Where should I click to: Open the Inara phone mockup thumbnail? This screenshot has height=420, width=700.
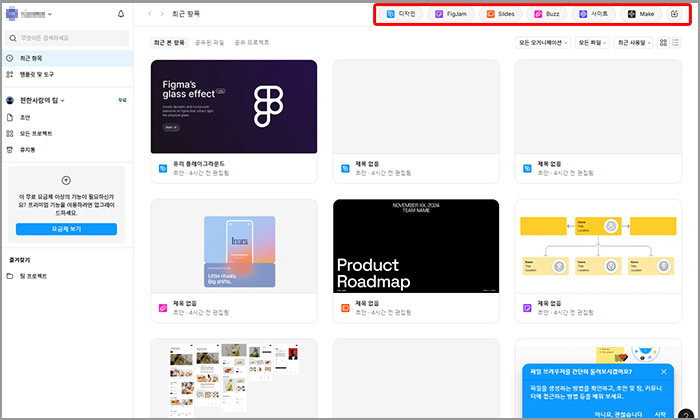234,246
